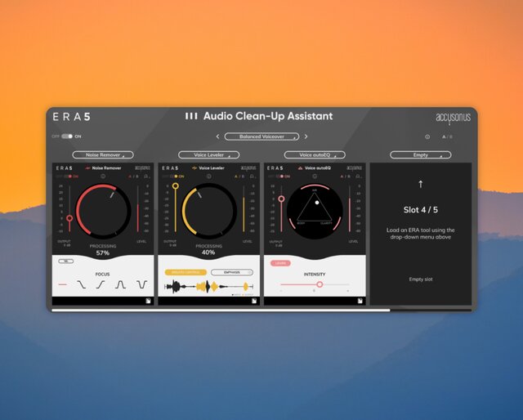523x420 pixels.
Task: Click the three-bar icon beside Audio Clean-Up Assistant
Action: click(191, 116)
